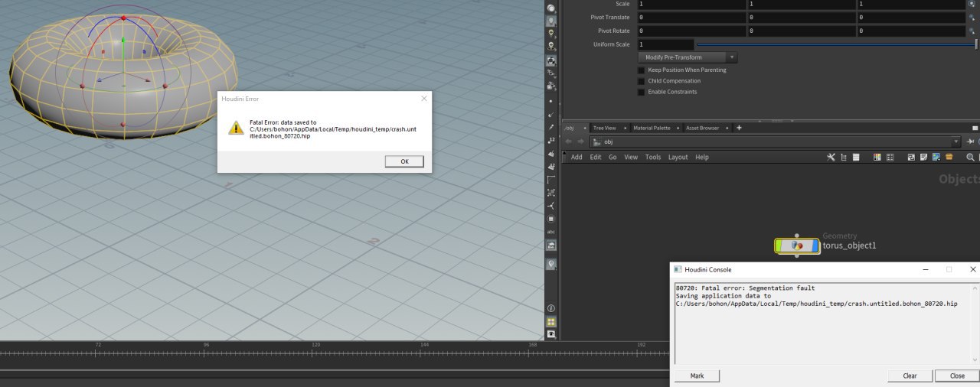Screen dimensions: 980x387
Task: Click the abc text display icon
Action: [x=551, y=232]
